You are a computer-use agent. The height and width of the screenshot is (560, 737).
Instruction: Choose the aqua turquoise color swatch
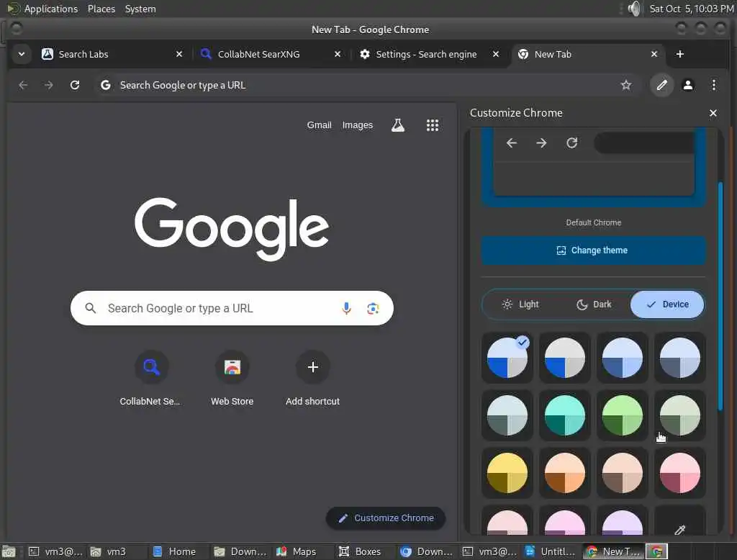click(x=564, y=415)
